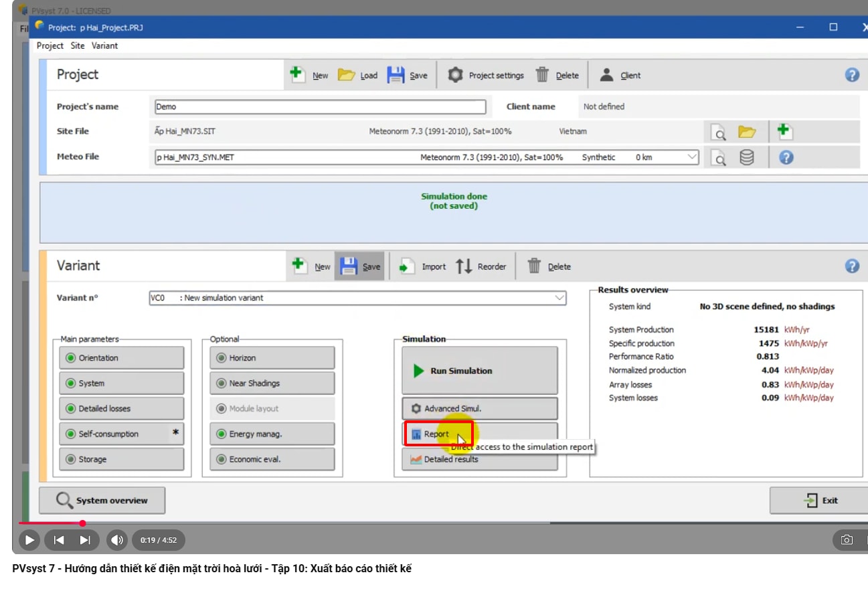Open site file with folder icon
The width and height of the screenshot is (868, 597).
pos(747,132)
